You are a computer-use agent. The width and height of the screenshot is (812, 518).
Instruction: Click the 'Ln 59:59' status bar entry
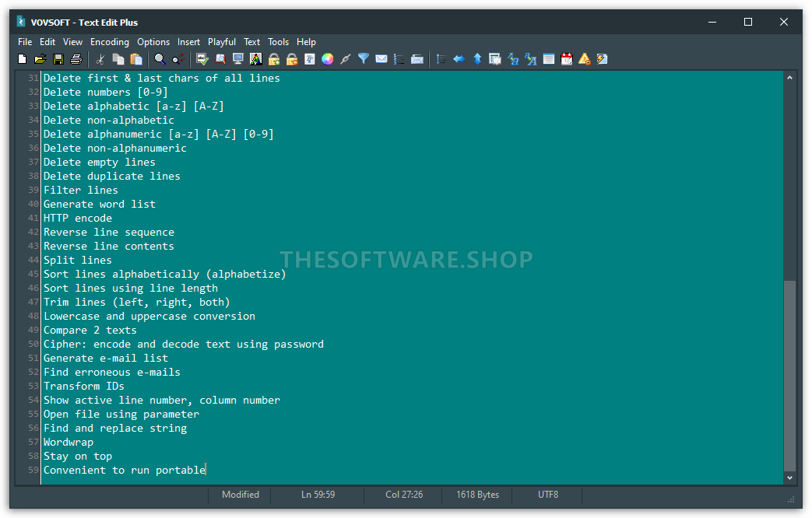(318, 495)
